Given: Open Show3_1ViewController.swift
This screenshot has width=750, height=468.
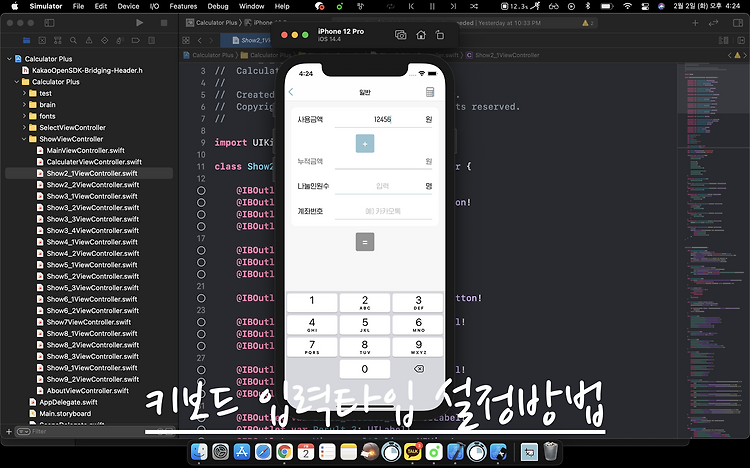Looking at the screenshot, I should coord(92,196).
